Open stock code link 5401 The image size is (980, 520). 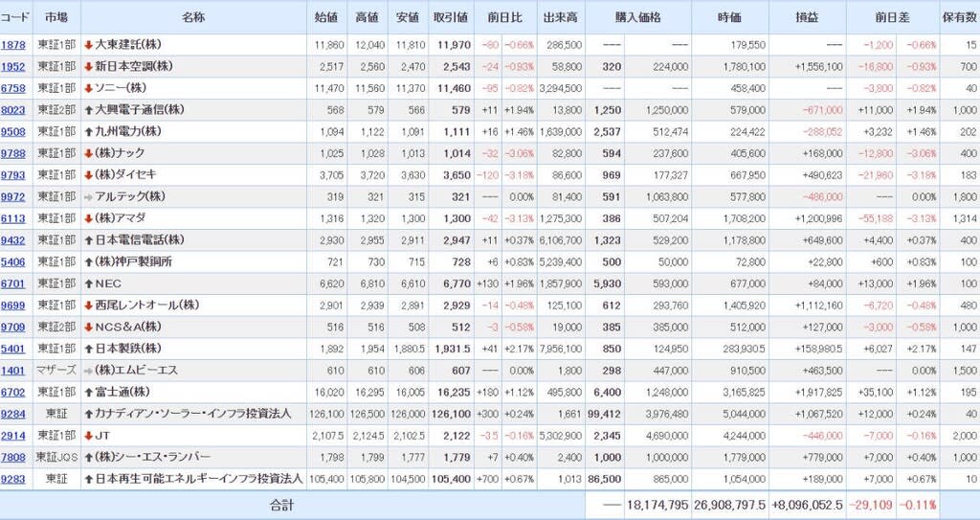[x=12, y=349]
